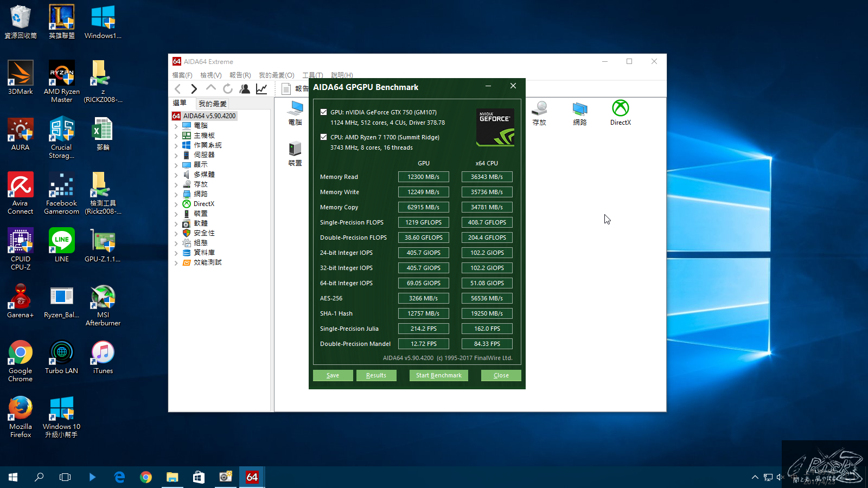Select AIDA64 v5.90.4200 root tree item
The image size is (868, 488).
209,115
